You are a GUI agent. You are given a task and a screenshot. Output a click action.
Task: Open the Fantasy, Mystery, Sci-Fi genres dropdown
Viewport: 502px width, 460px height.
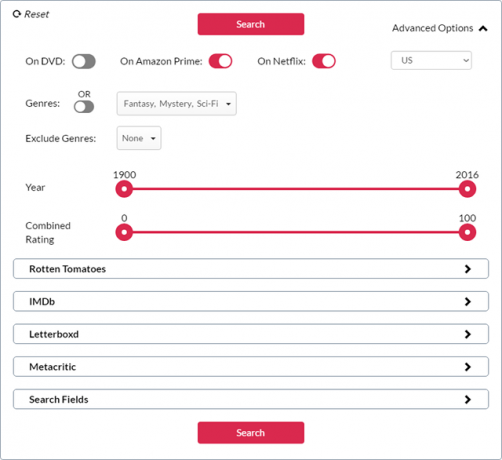pos(177,104)
